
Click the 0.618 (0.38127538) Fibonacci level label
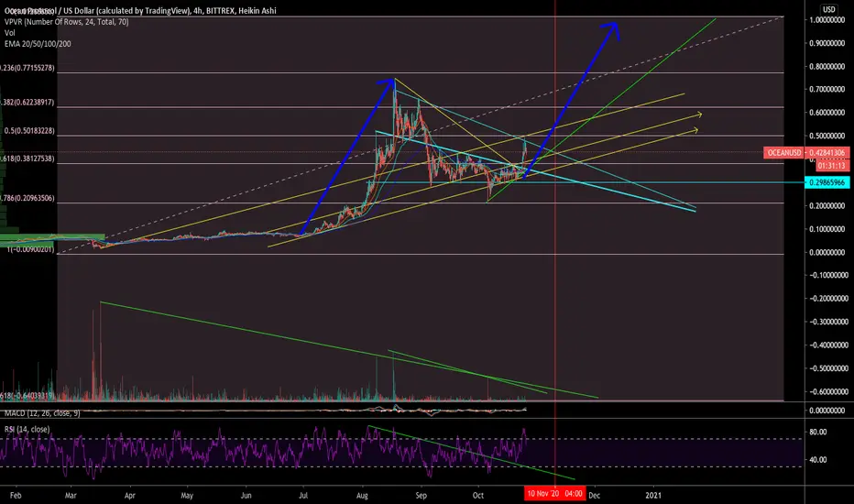click(x=27, y=159)
